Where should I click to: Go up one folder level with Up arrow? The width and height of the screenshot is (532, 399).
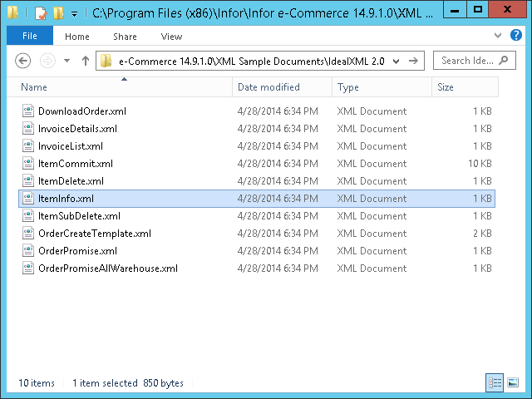[85, 61]
